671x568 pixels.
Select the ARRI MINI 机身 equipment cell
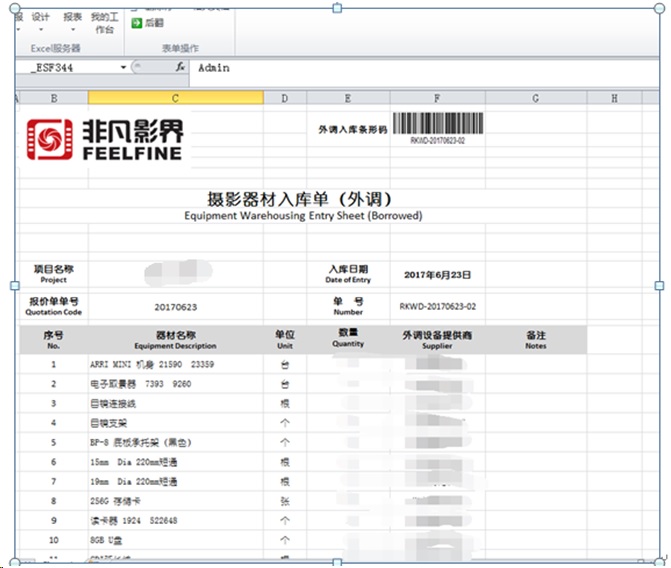coord(175,365)
